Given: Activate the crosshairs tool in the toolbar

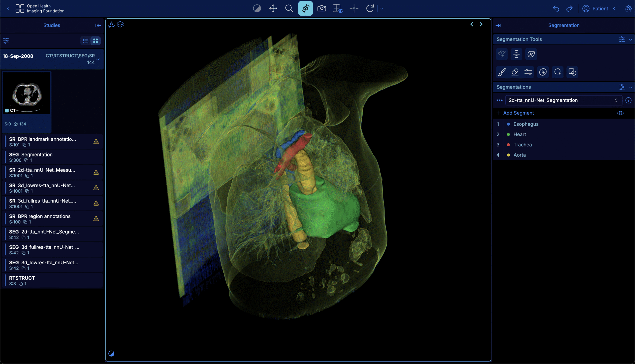Looking at the screenshot, I should pyautogui.click(x=354, y=8).
